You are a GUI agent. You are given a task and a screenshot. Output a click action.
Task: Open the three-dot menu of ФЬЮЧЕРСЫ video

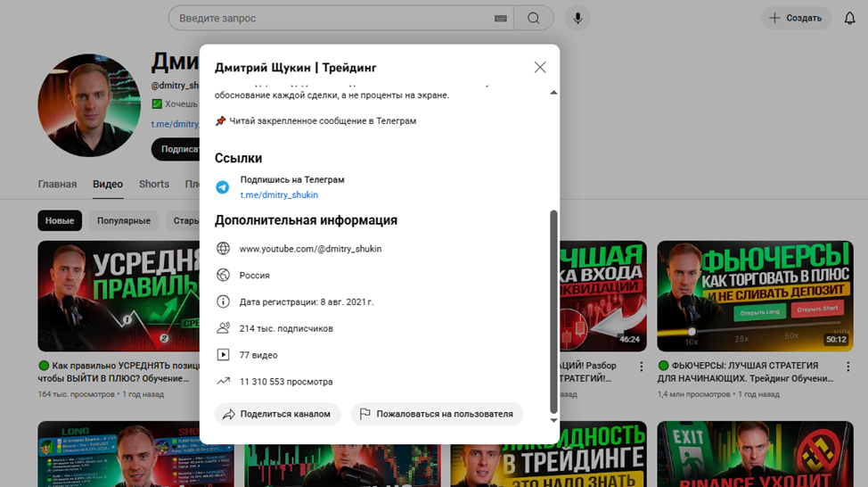(x=848, y=367)
